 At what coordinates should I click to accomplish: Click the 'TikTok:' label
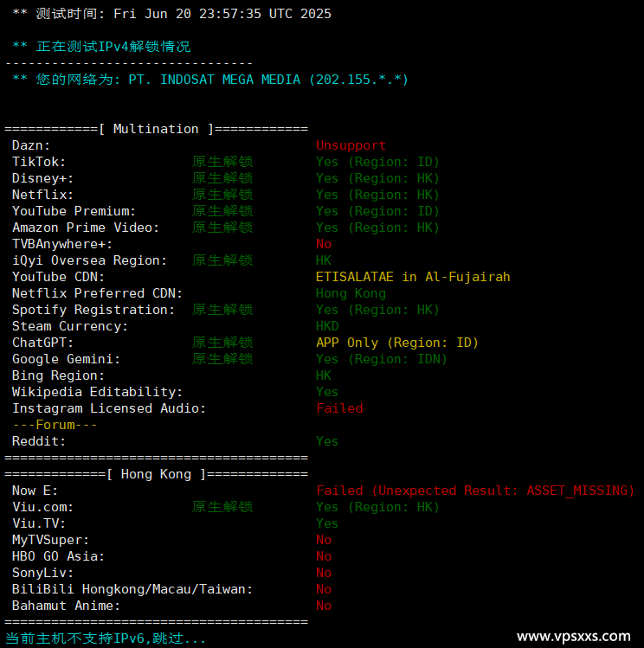point(39,162)
